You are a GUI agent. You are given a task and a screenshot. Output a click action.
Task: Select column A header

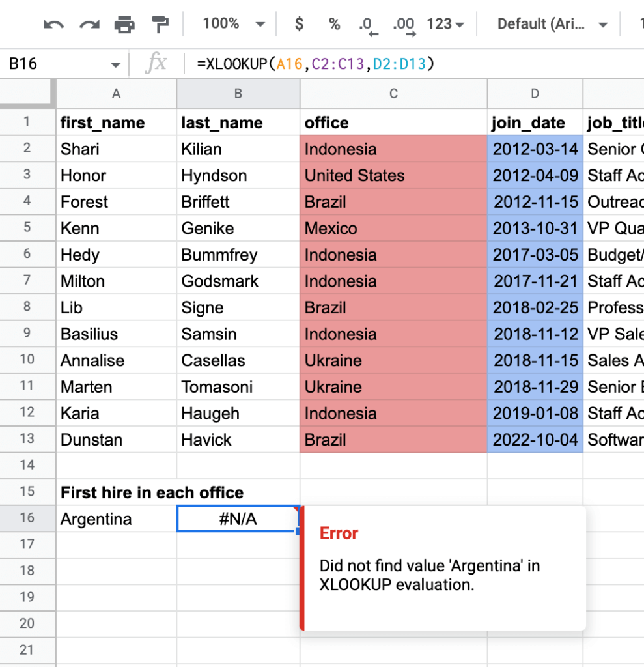116,94
